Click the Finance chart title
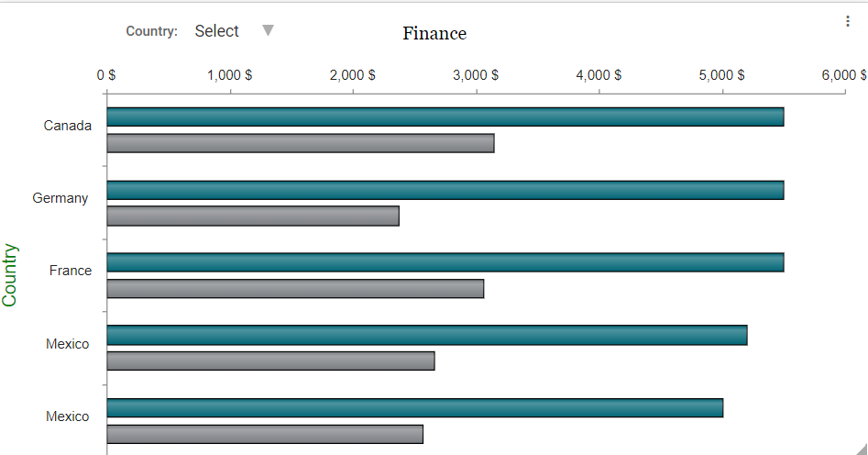 [434, 34]
